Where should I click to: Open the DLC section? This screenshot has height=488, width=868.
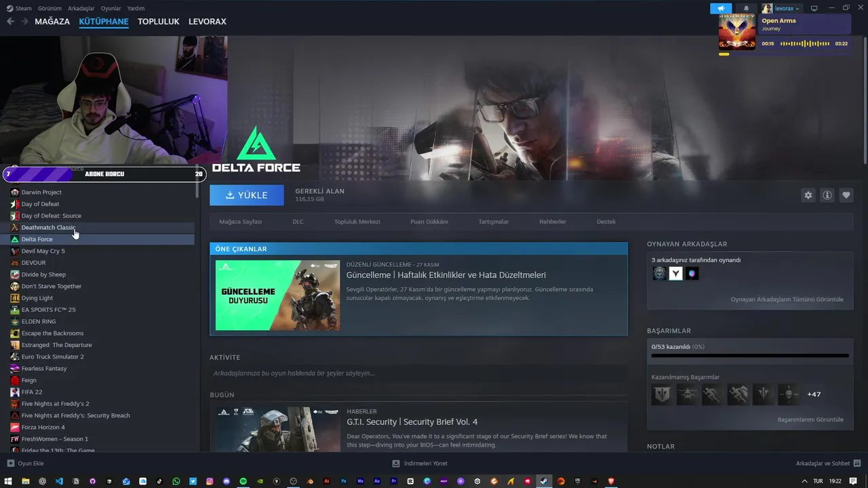click(x=298, y=222)
